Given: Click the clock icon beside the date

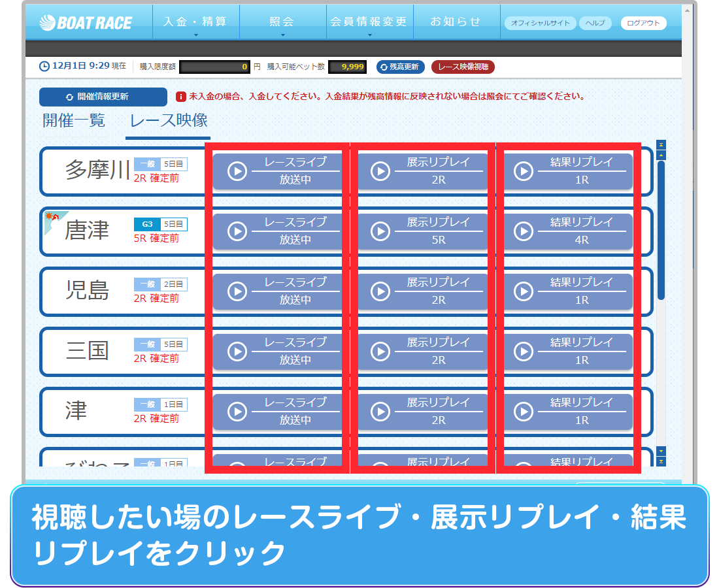Looking at the screenshot, I should point(44,67).
